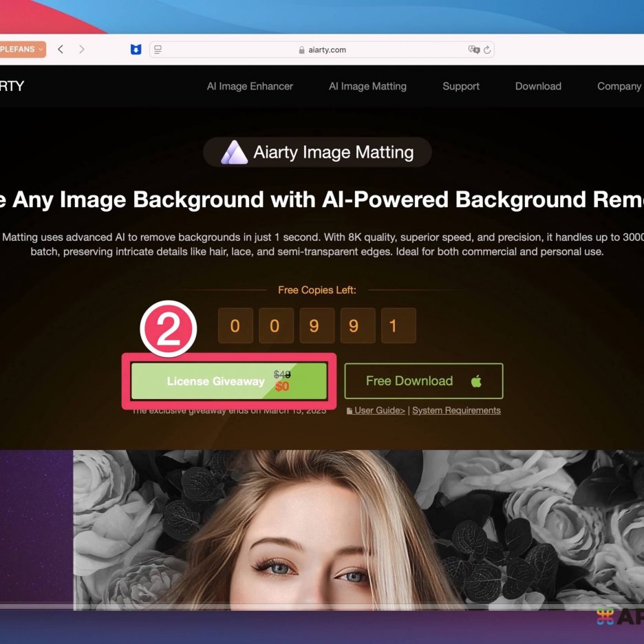644x644 pixels.
Task: Open the Company nav item
Action: point(619,86)
